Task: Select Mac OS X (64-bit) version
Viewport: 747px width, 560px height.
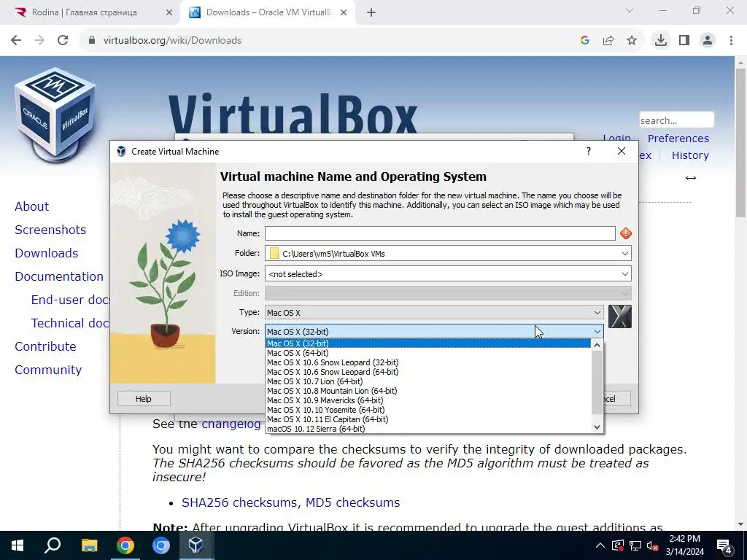Action: click(427, 353)
